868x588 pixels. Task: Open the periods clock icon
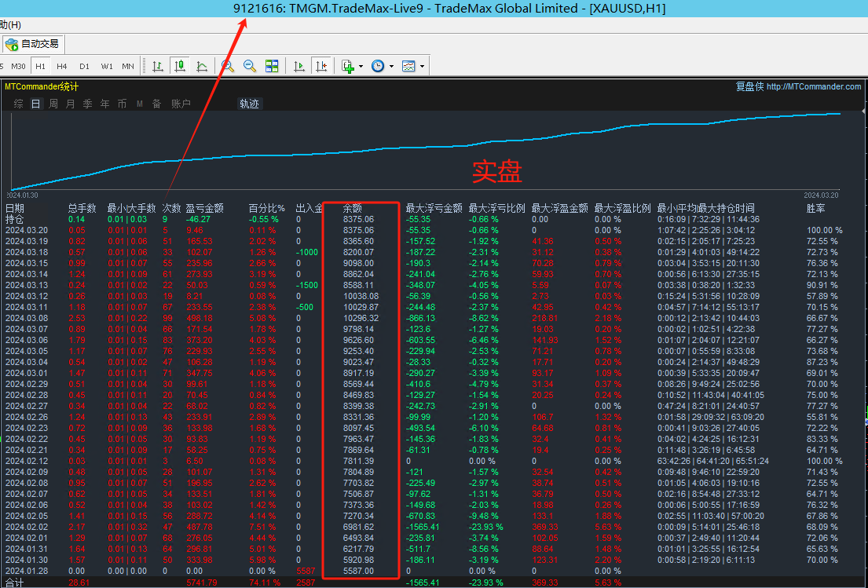(x=378, y=67)
